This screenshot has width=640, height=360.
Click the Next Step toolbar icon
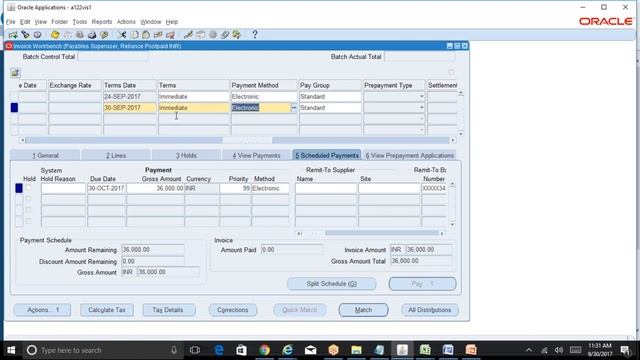(x=67, y=35)
